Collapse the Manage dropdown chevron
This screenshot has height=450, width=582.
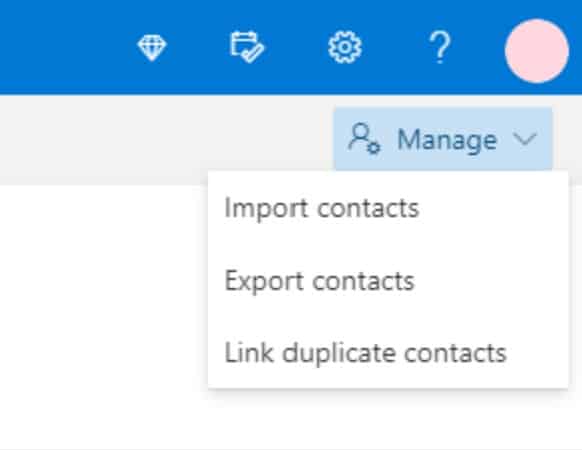(524, 139)
